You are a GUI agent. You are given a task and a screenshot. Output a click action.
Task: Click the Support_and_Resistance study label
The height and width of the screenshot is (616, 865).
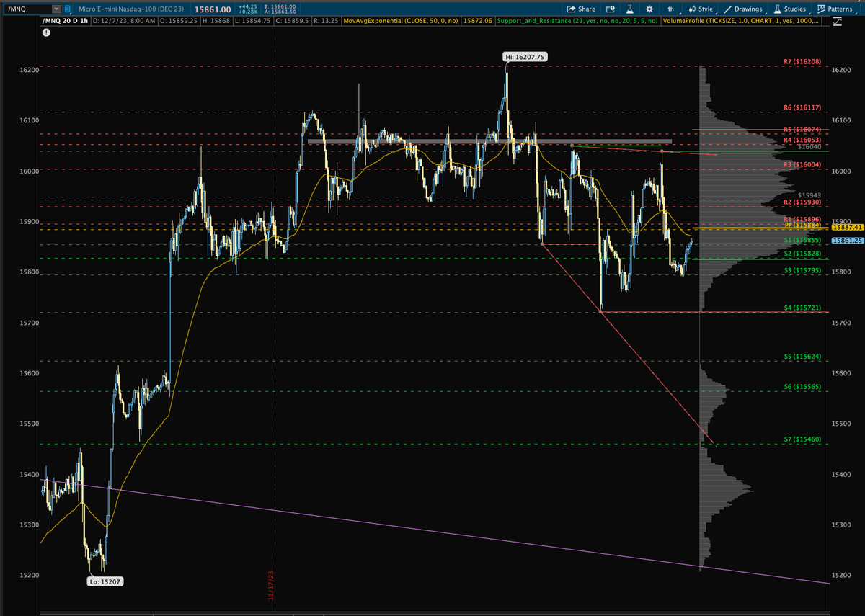point(577,22)
